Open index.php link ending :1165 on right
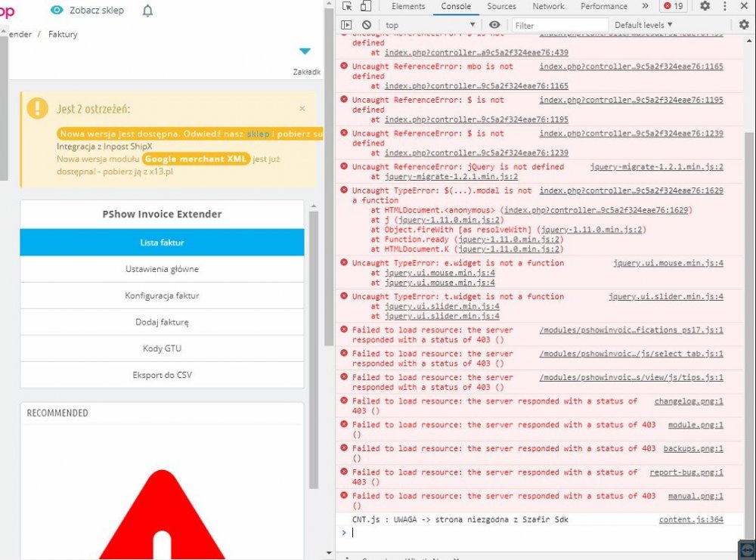This screenshot has width=756, height=560. click(631, 67)
